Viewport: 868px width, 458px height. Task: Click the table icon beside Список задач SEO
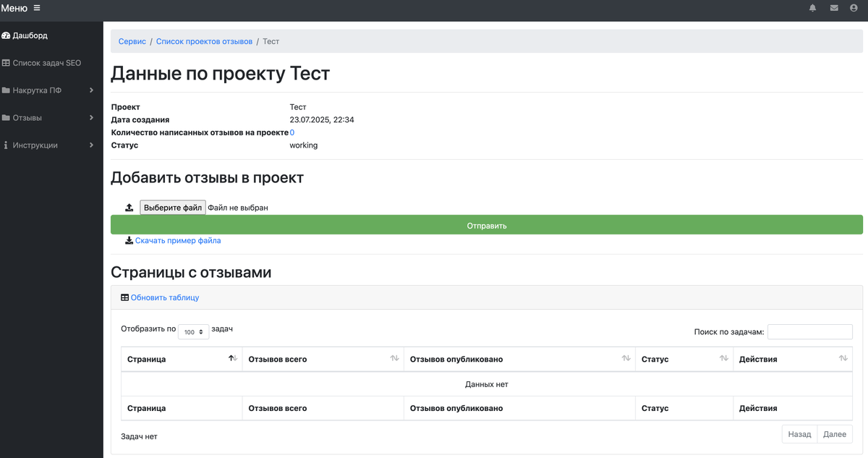point(7,63)
